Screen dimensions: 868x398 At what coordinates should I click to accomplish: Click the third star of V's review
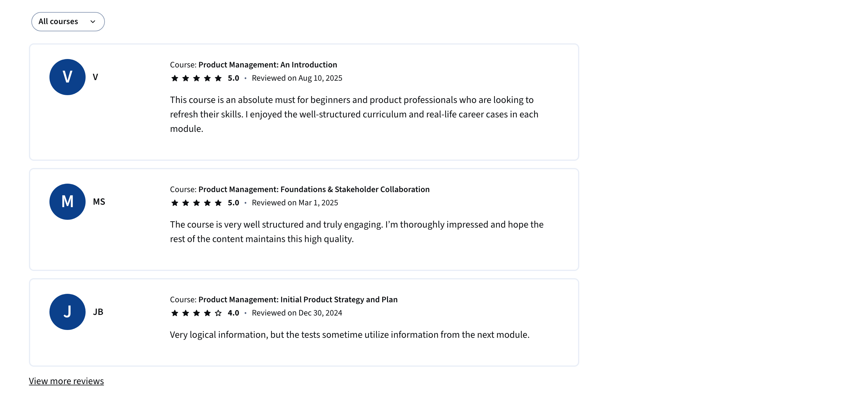click(197, 78)
